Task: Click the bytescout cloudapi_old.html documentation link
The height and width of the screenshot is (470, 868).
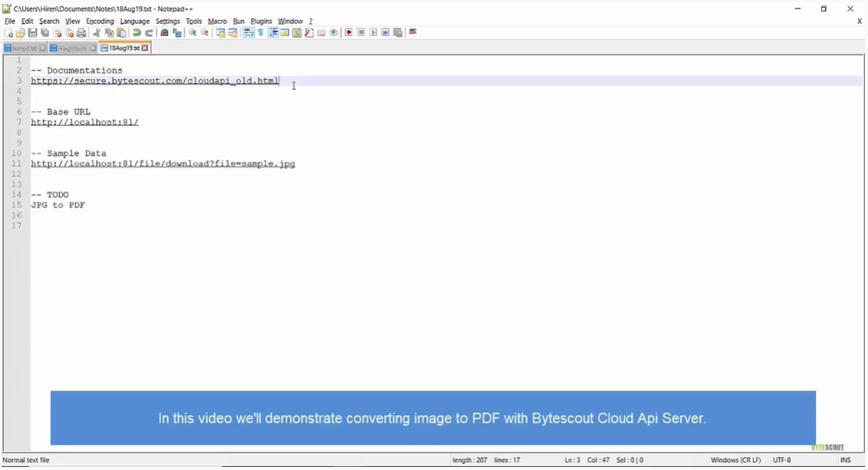Action: [155, 81]
